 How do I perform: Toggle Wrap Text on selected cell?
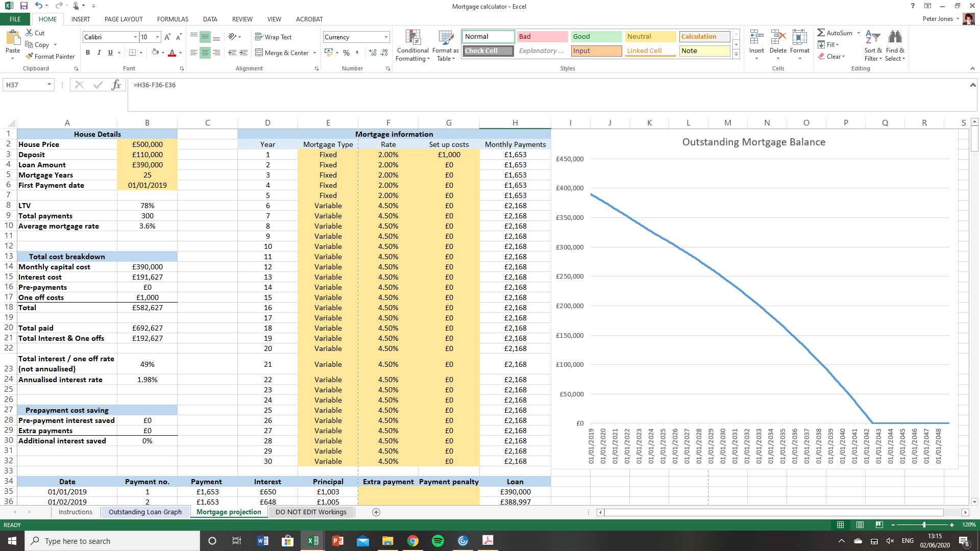coord(273,37)
